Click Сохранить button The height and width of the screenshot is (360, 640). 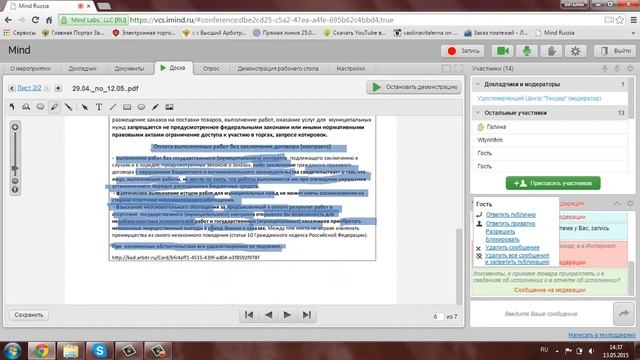pyautogui.click(x=29, y=315)
